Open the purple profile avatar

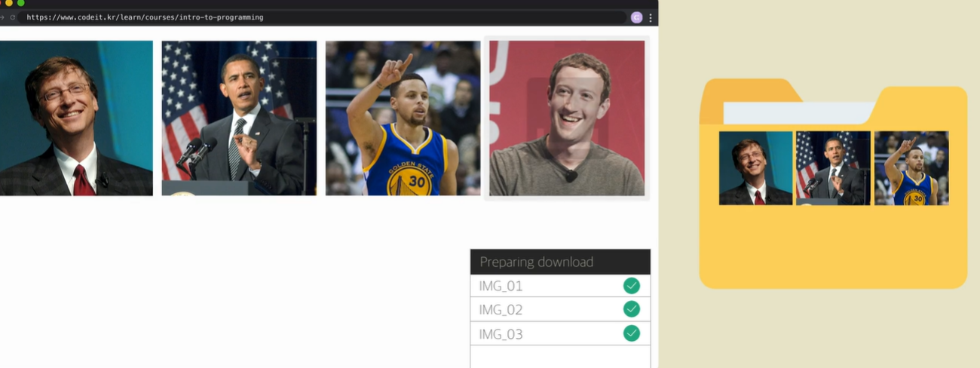click(x=637, y=17)
